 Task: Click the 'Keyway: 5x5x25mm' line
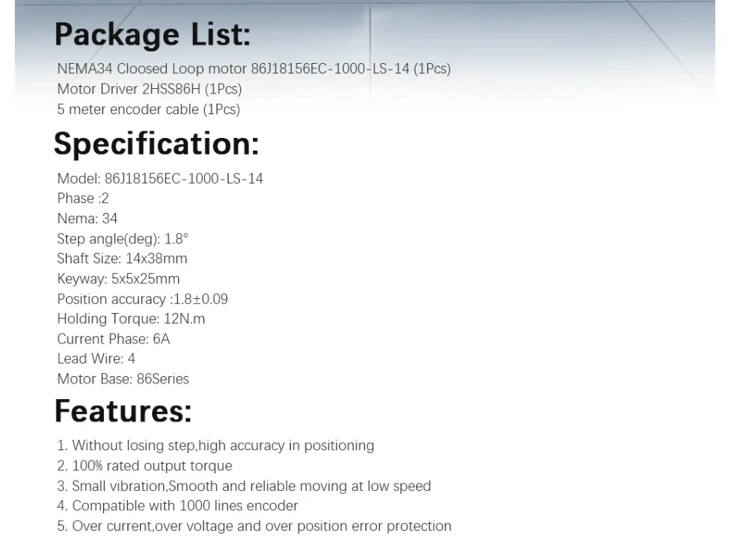[118, 279]
